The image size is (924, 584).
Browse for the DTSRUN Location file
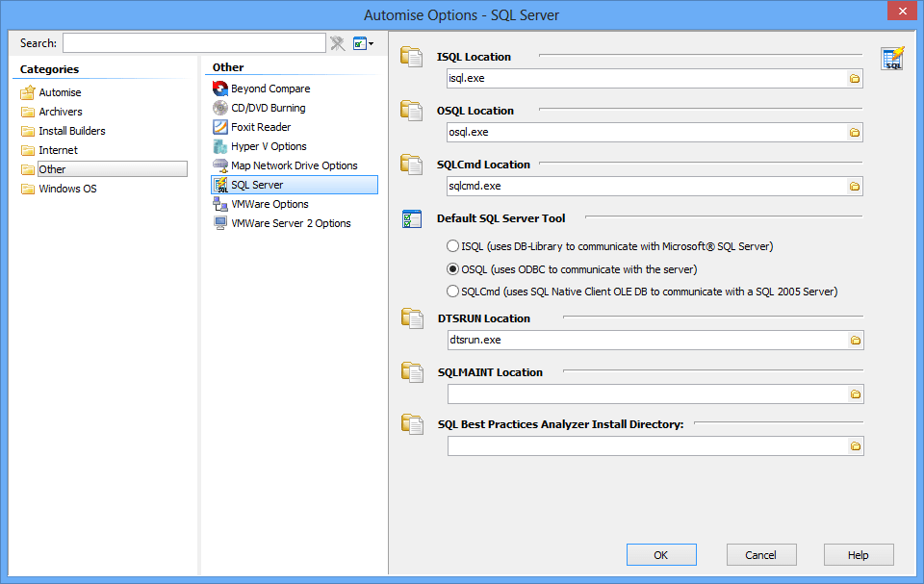[x=854, y=341]
